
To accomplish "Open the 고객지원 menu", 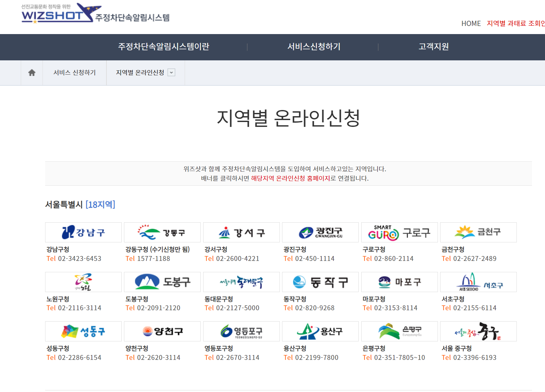I will 434,47.
